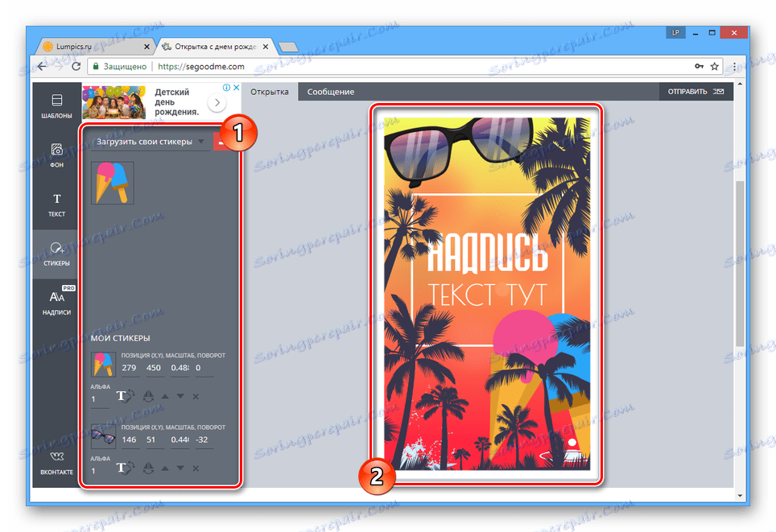776x532 pixels.
Task: Go back in the browser
Action: [42, 66]
